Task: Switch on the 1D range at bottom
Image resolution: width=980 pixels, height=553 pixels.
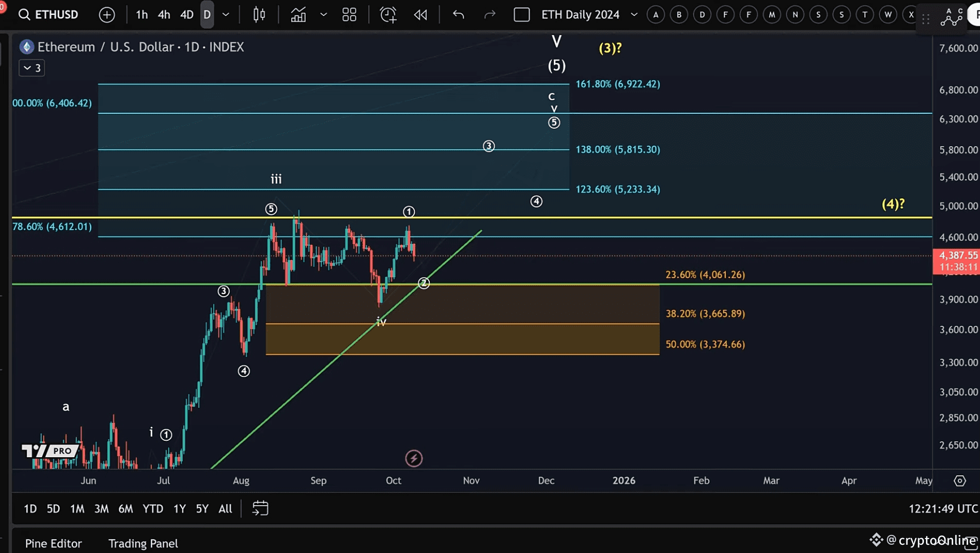Action: coord(29,509)
